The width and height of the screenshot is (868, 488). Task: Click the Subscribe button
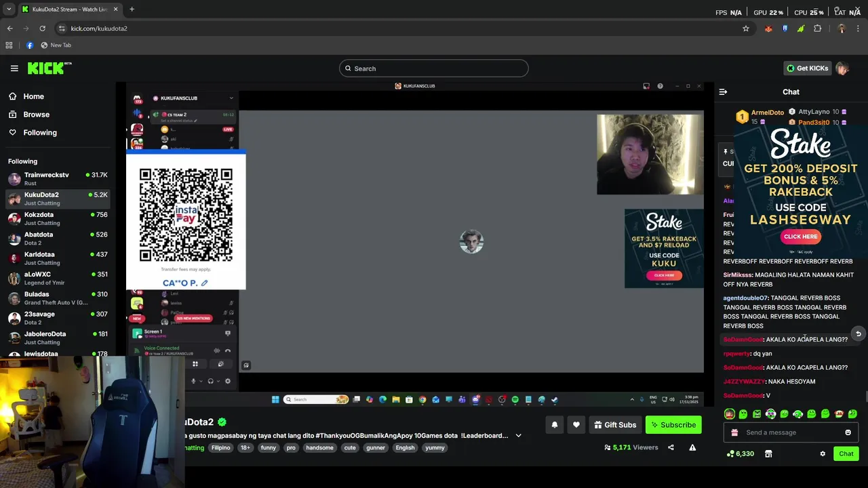(x=673, y=425)
